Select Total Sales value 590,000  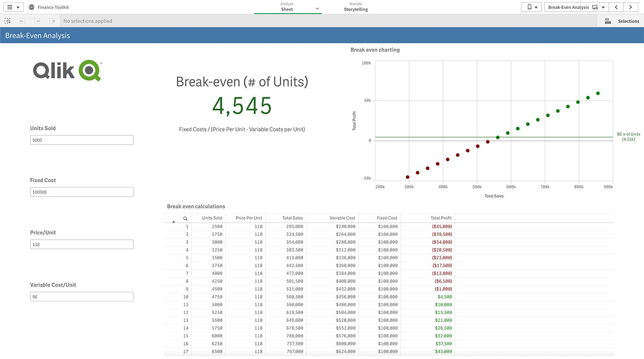295,305
